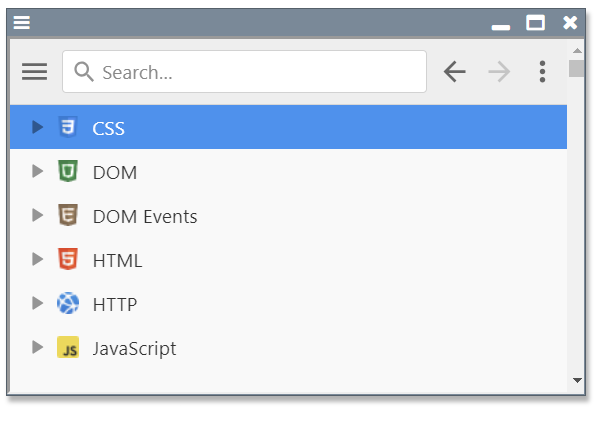Open the hamburger menu in toolbar
The height and width of the screenshot is (424, 605).
(x=35, y=72)
